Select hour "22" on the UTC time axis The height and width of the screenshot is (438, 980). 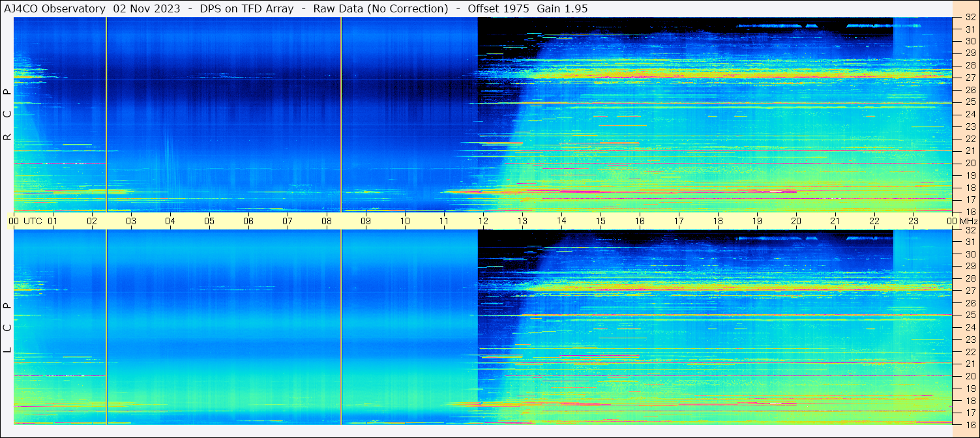874,221
